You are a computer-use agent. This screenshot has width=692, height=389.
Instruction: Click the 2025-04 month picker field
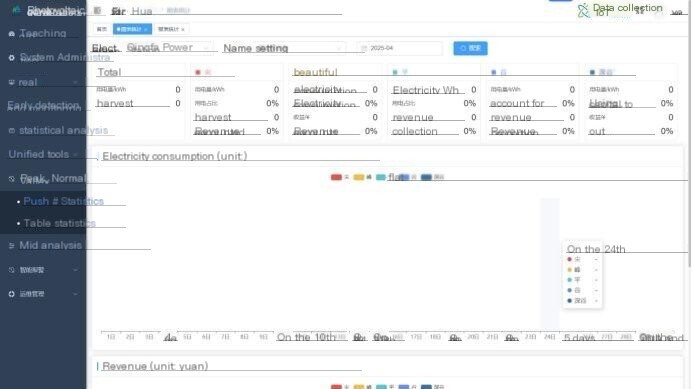(400, 48)
